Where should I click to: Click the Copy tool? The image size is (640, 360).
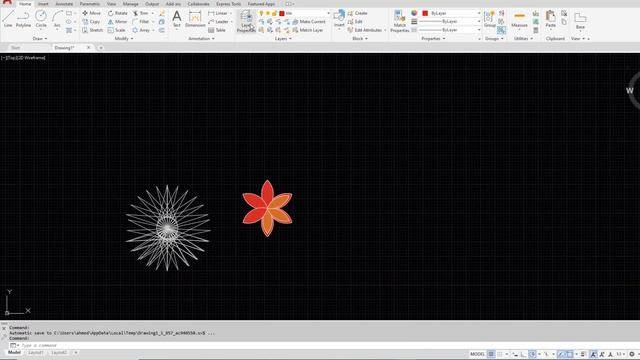[91, 22]
